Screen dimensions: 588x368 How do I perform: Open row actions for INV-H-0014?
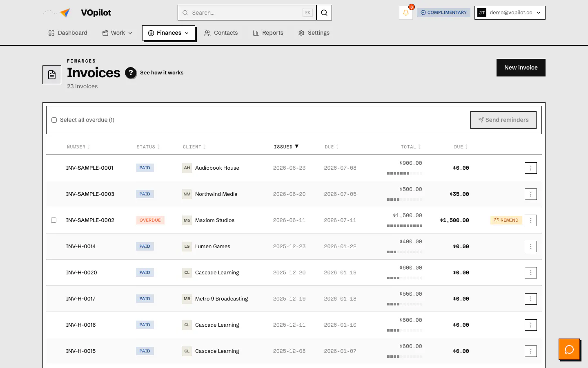pyautogui.click(x=531, y=247)
